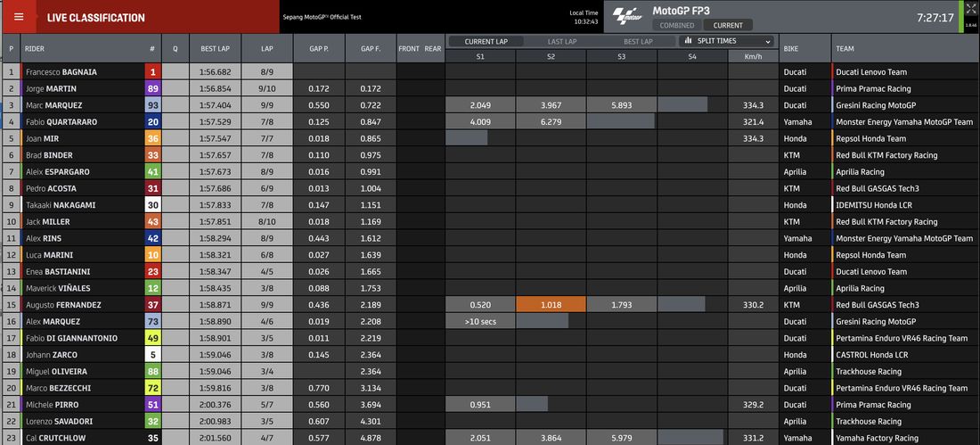
Task: Click best lap time 1:56.682
Action: point(215,72)
